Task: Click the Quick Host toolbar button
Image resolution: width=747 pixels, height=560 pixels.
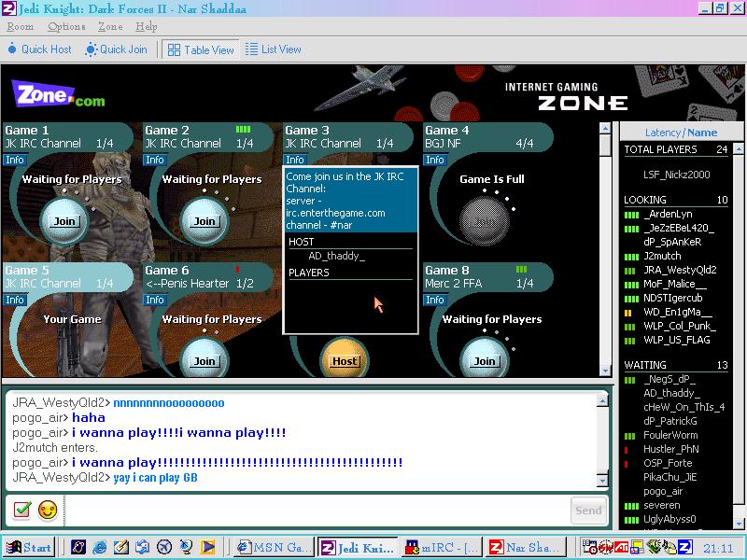Action: tap(39, 49)
